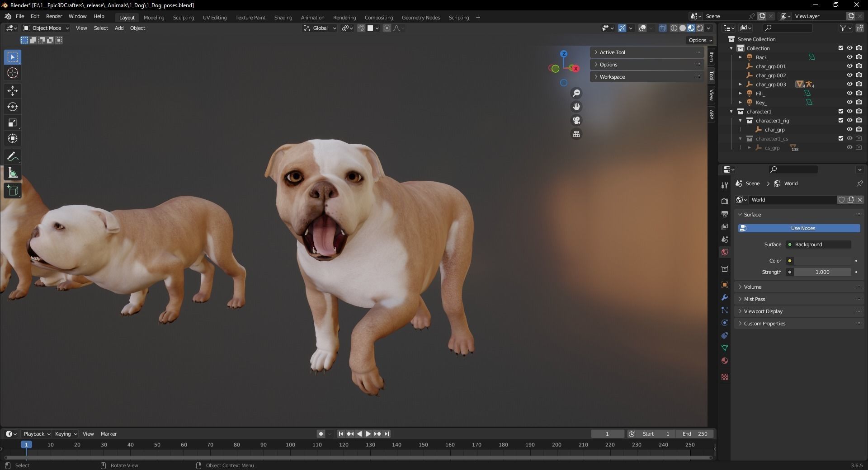
Task: Expand the Back_ item in outliner
Action: click(x=741, y=57)
